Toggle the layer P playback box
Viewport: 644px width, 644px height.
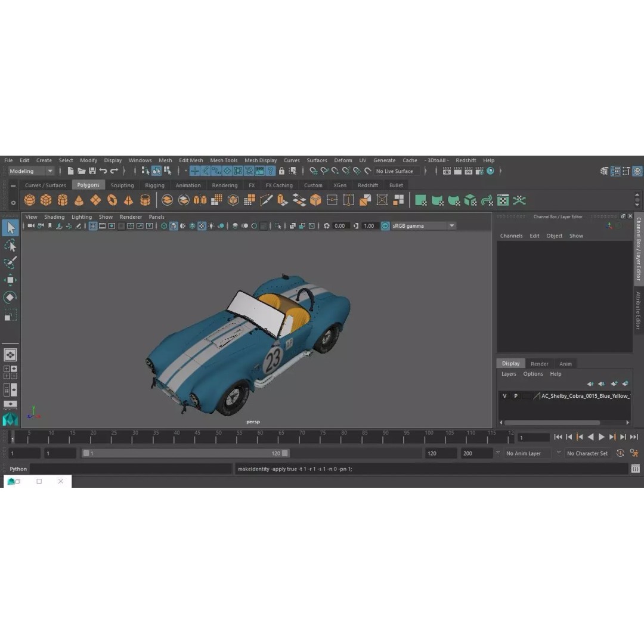(515, 396)
